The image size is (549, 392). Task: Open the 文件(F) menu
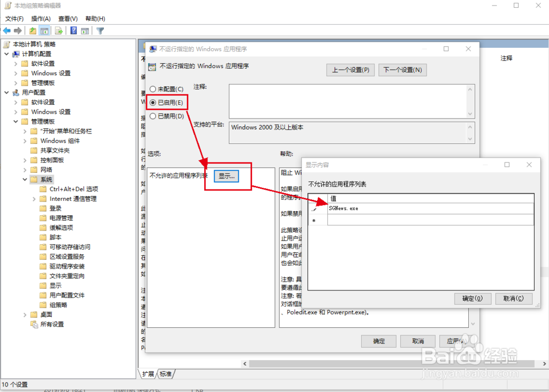pyautogui.click(x=14, y=19)
